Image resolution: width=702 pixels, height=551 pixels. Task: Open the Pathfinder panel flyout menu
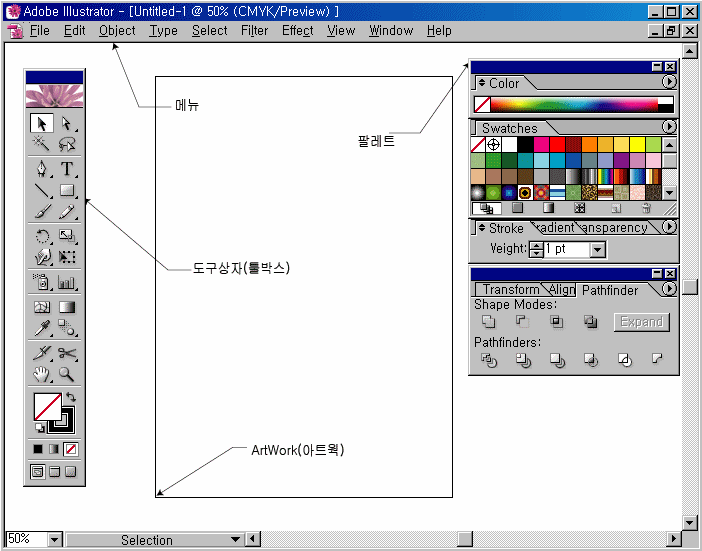[669, 288]
